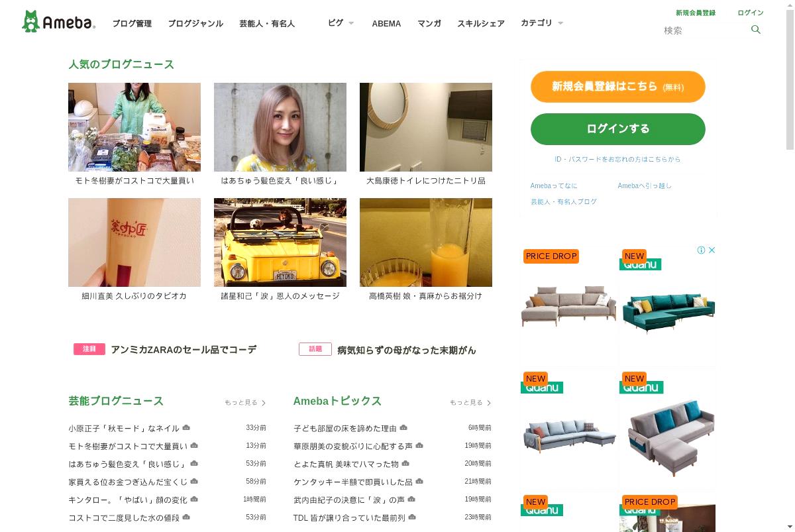The image size is (795, 532).
Task: Click the orange 新規会員登録はこちら button
Action: (x=618, y=87)
